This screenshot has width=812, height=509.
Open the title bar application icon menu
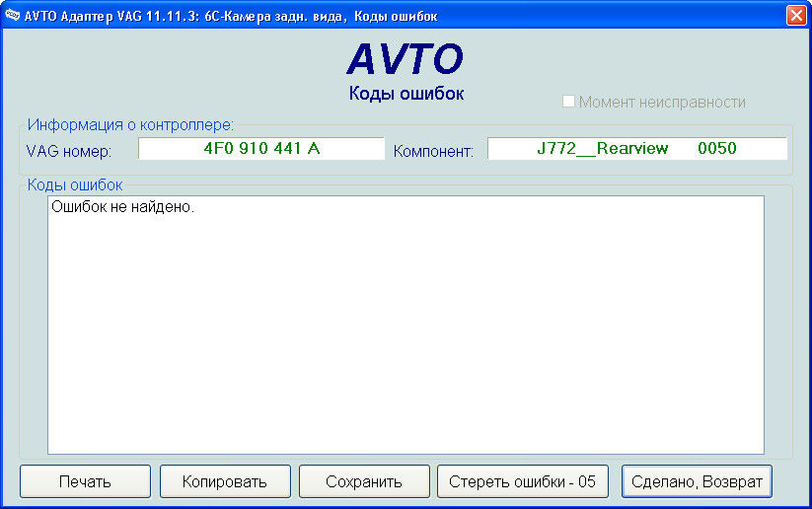click(13, 16)
